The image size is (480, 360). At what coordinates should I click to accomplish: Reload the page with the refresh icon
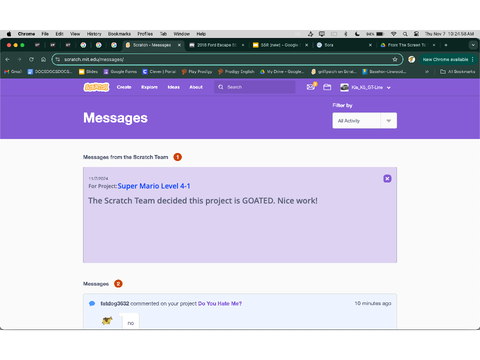click(x=31, y=59)
